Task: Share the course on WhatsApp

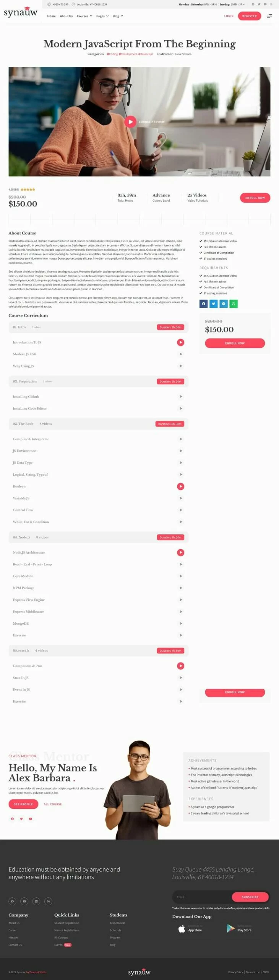Action: (x=234, y=304)
